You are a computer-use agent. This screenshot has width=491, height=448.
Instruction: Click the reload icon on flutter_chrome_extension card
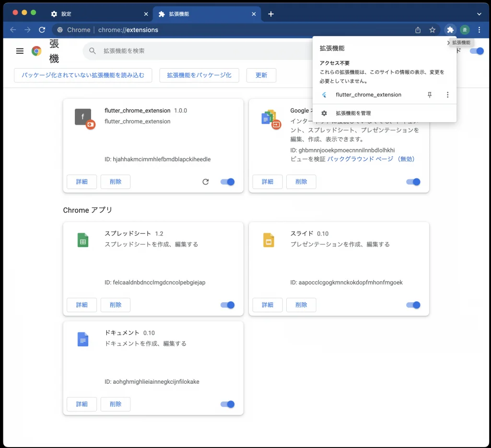tap(206, 182)
